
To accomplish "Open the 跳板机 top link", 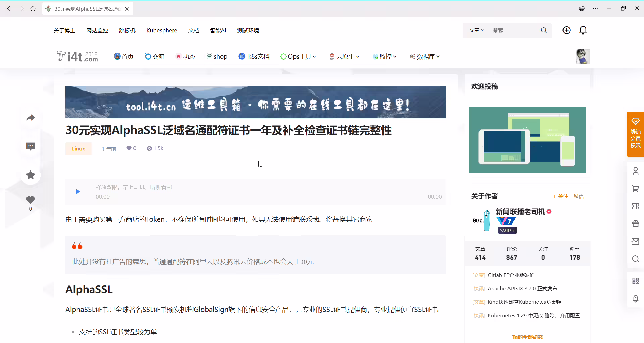I will [x=127, y=30].
